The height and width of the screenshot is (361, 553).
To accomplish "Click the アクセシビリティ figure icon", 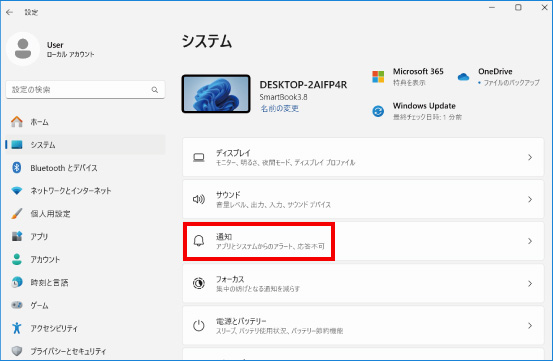I will tap(17, 328).
